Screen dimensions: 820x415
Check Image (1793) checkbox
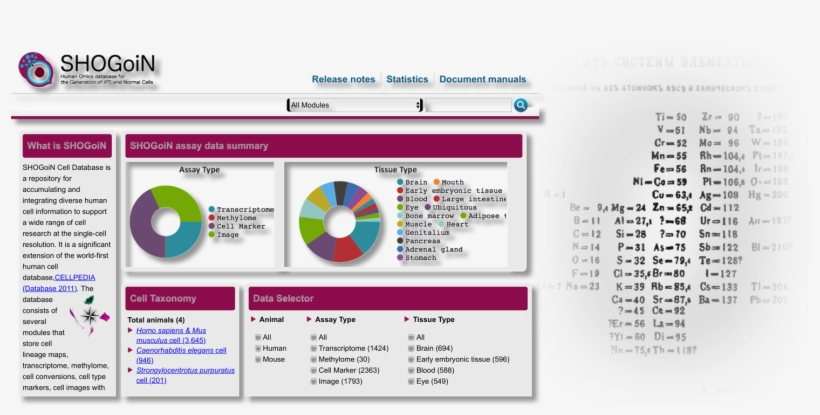tap(314, 382)
